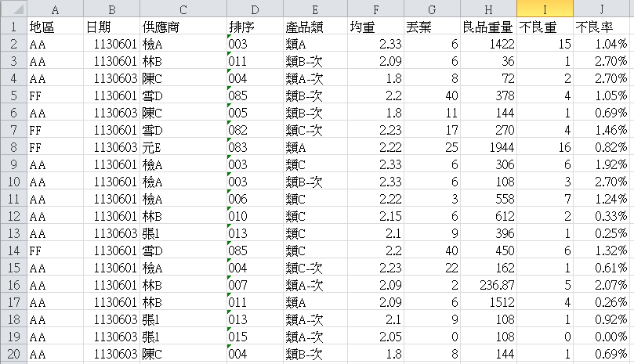Select cell with 良品重量 1422

pos(488,44)
